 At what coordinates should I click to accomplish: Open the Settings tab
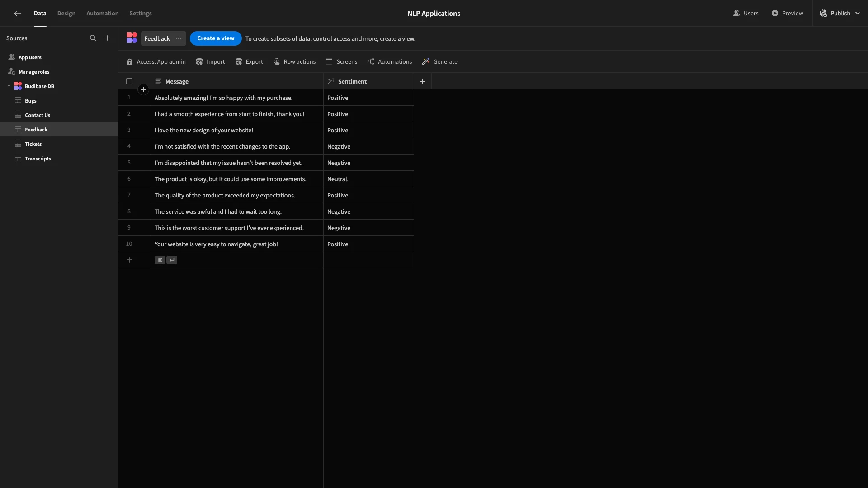tap(141, 14)
